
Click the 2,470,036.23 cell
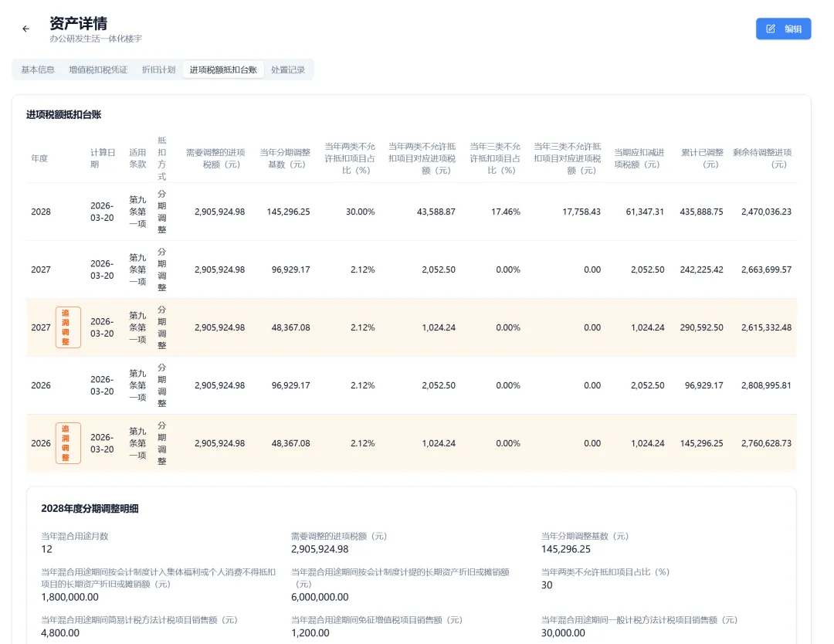(x=767, y=212)
